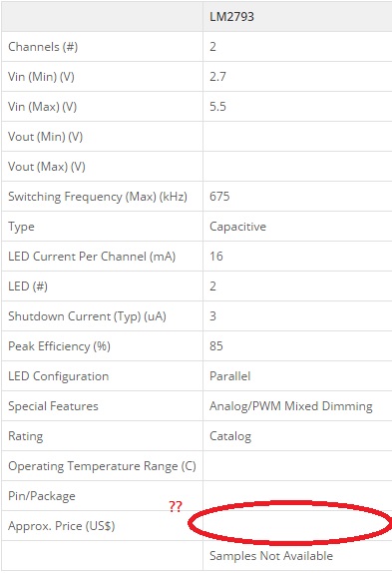Select the Shutdown Current (Typ) (uA) label
The height and width of the screenshot is (573, 392).
pos(87,316)
